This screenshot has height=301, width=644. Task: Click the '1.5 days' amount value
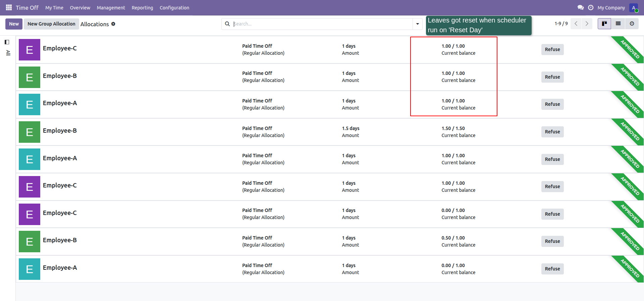point(351,128)
